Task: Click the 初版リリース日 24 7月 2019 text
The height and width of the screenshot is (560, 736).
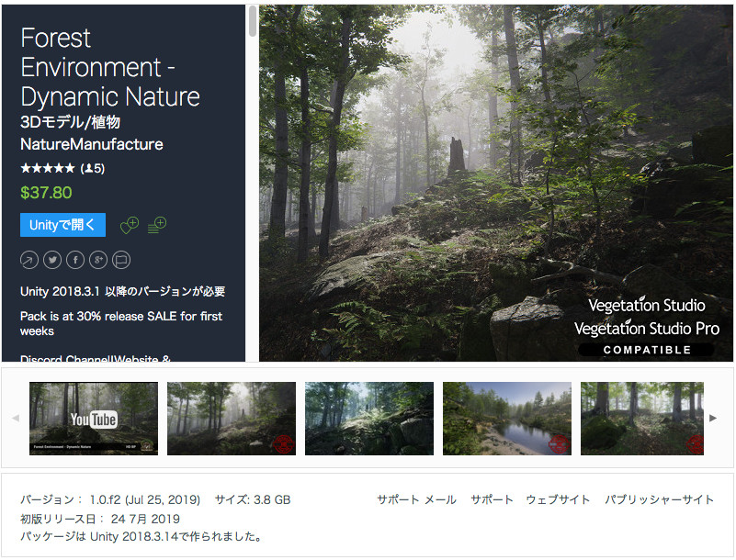Action: pos(100,519)
